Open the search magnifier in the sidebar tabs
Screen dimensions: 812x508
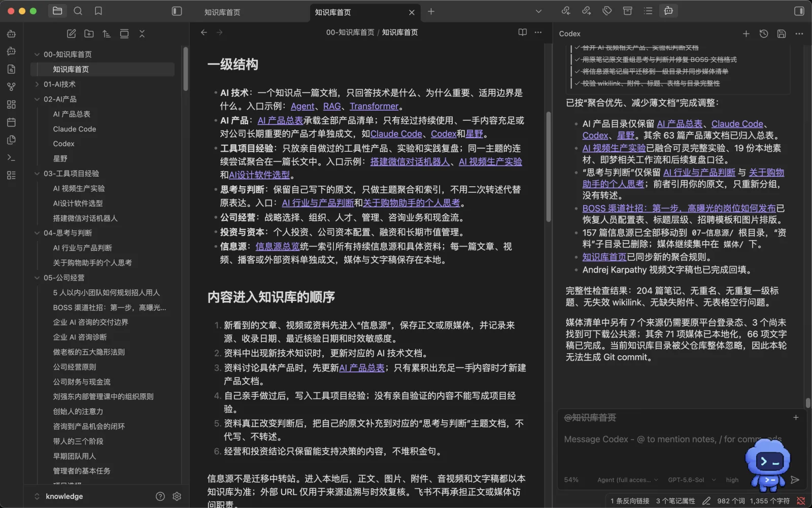[78, 11]
